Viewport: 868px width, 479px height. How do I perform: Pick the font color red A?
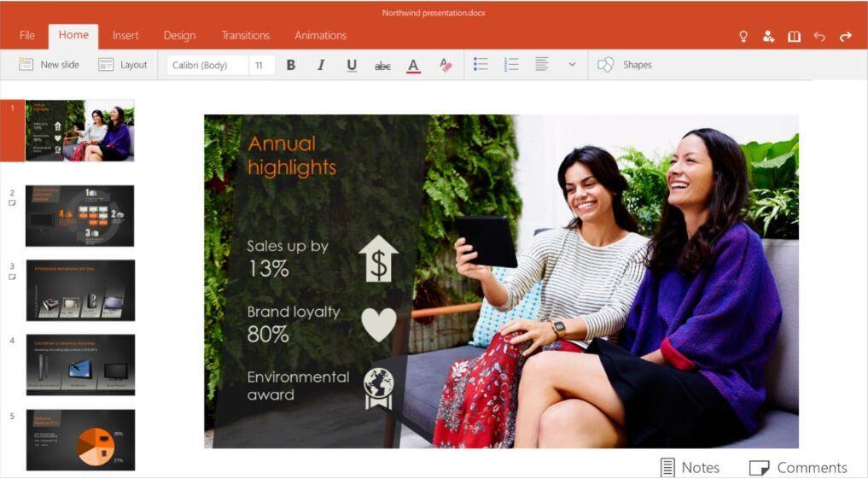click(413, 65)
